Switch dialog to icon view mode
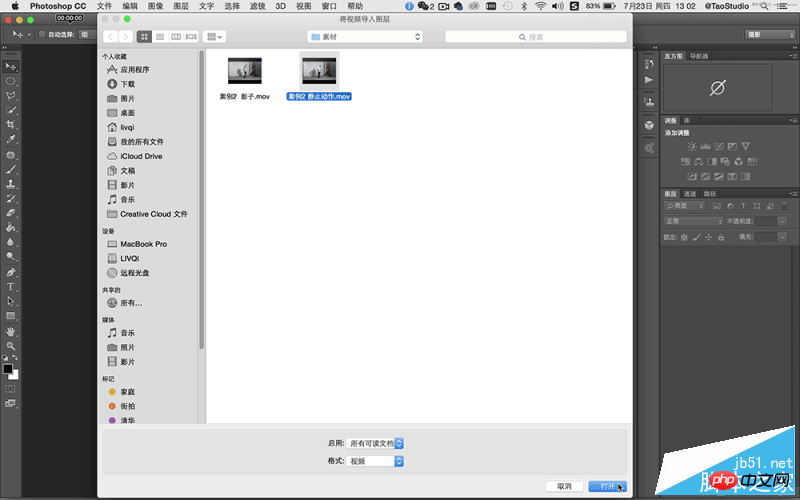The image size is (800, 500). click(144, 37)
